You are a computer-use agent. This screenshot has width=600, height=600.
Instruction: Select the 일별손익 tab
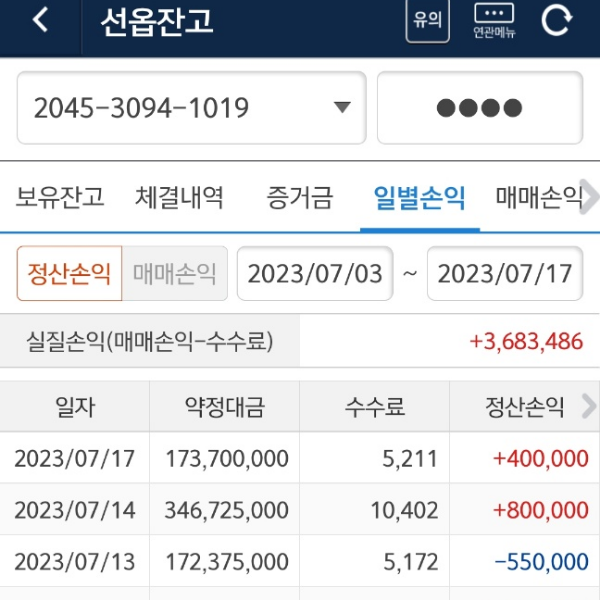point(419,197)
